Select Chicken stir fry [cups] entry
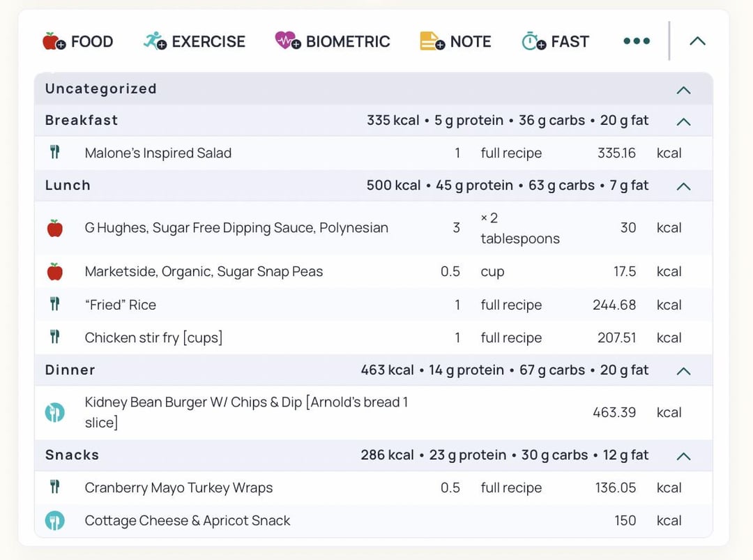Viewport: 753px width, 560px height. [x=374, y=338]
